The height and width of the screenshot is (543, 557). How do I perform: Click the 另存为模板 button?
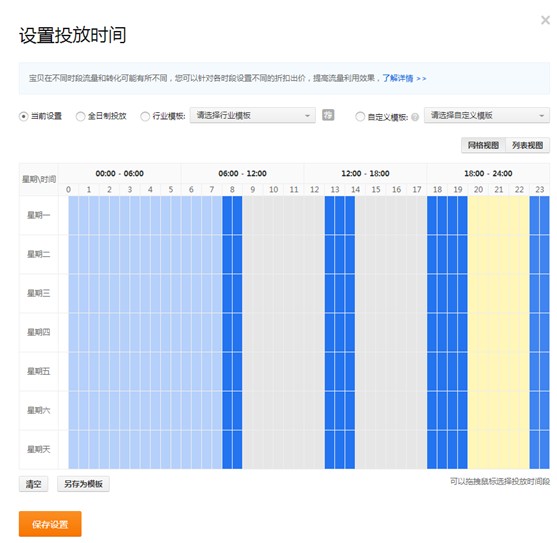coord(83,484)
